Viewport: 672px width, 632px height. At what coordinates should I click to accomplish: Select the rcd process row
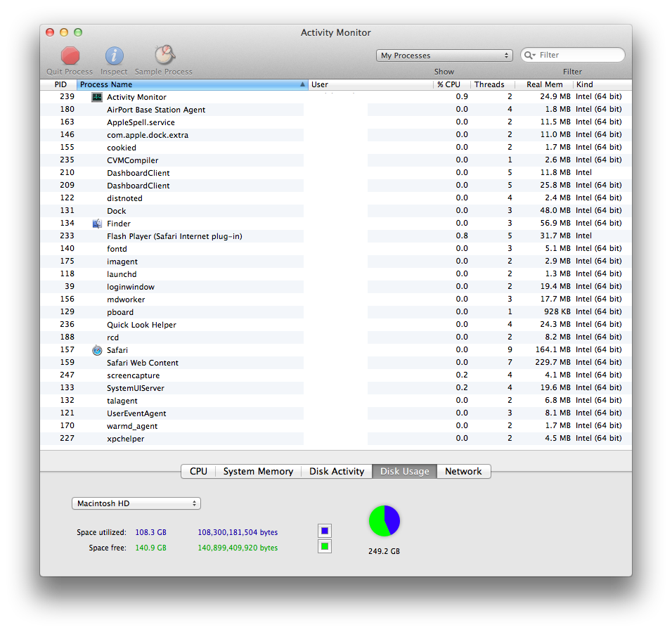(x=336, y=337)
